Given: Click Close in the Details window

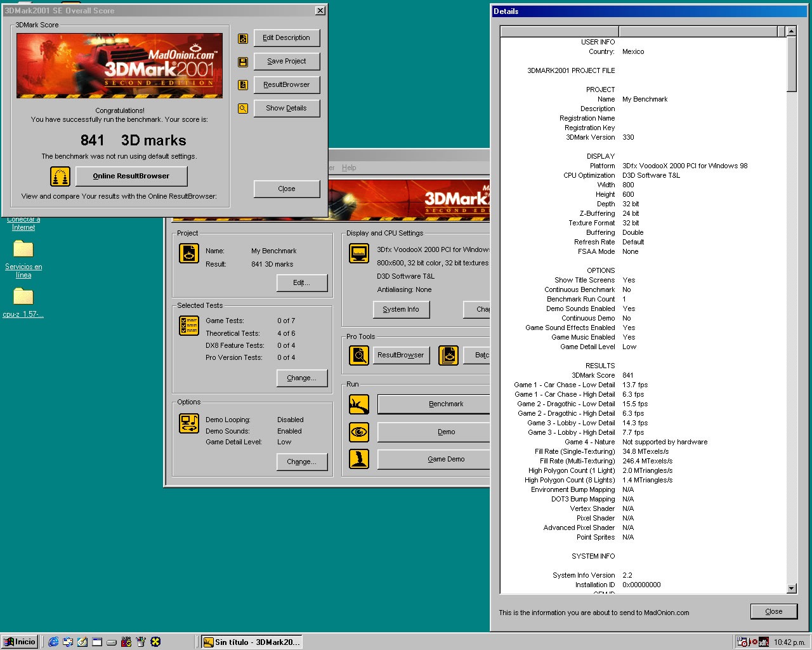Looking at the screenshot, I should [774, 612].
